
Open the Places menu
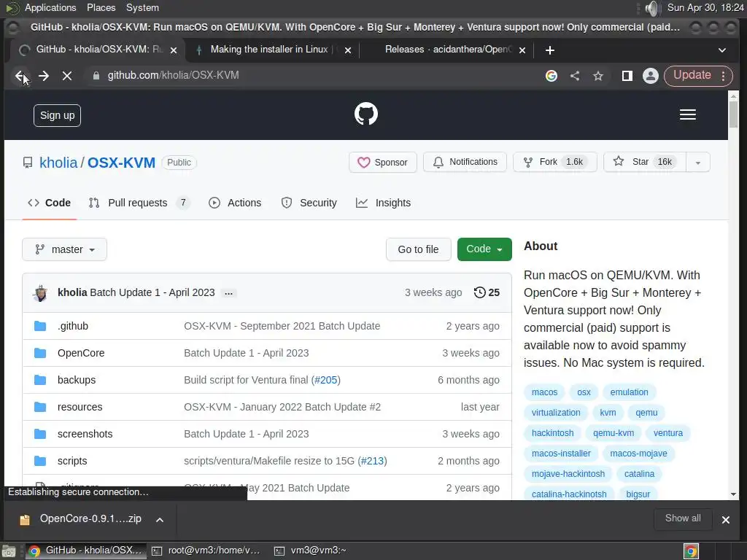(101, 7)
